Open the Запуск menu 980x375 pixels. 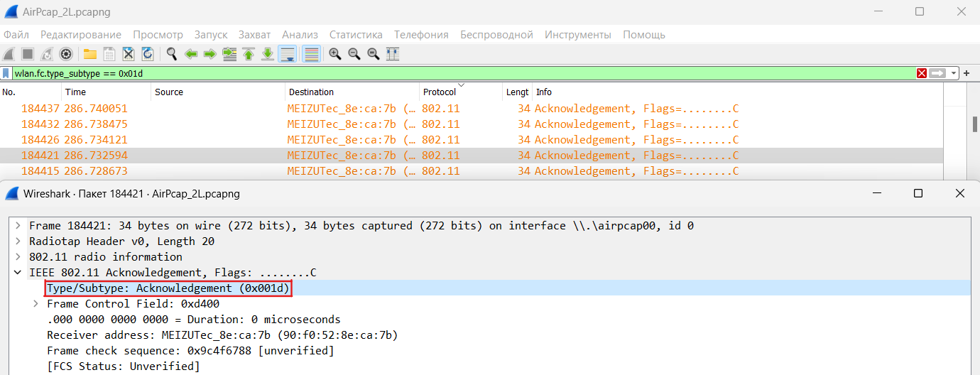click(211, 35)
